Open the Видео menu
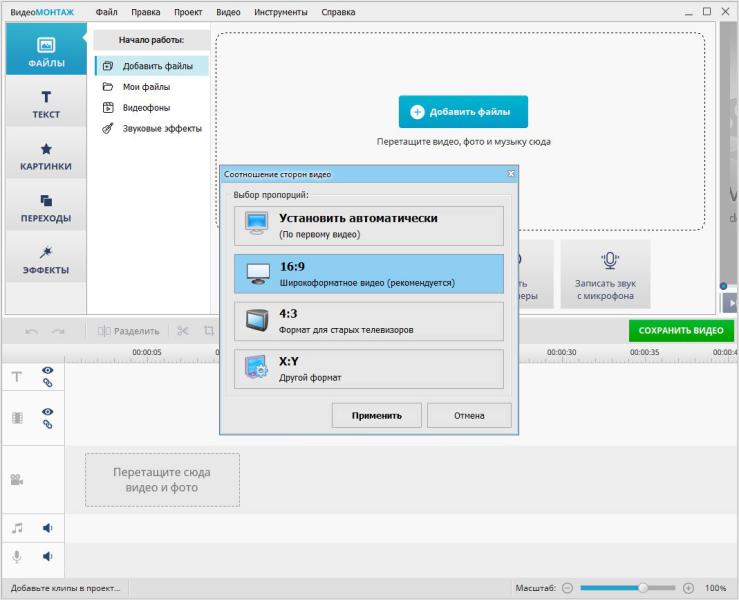 pyautogui.click(x=228, y=12)
